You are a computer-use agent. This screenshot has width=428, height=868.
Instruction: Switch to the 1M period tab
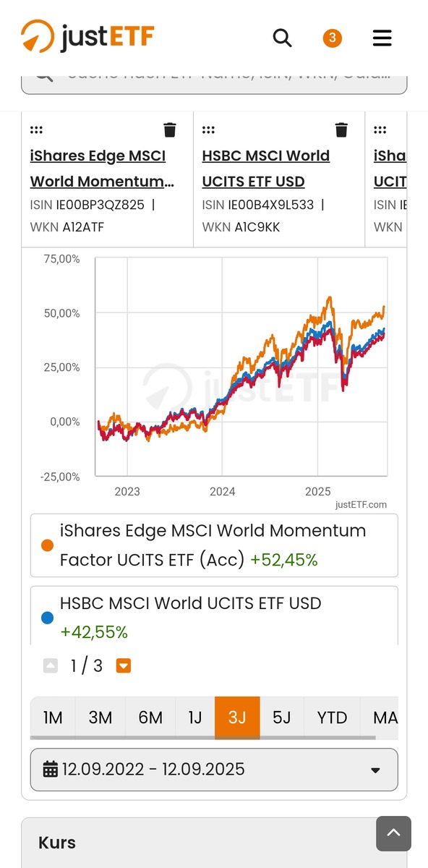click(53, 718)
